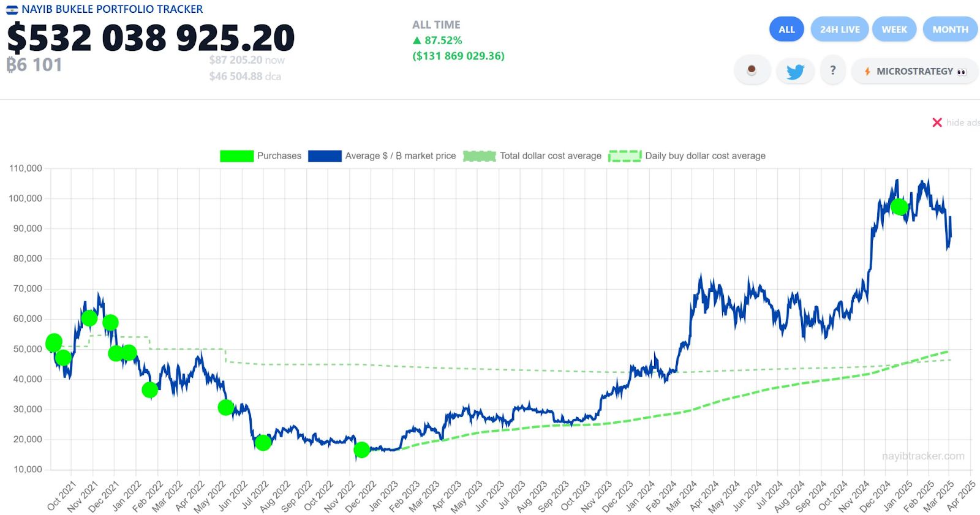Click the red X hide ads icon
The width and height of the screenshot is (980, 515).
click(937, 122)
